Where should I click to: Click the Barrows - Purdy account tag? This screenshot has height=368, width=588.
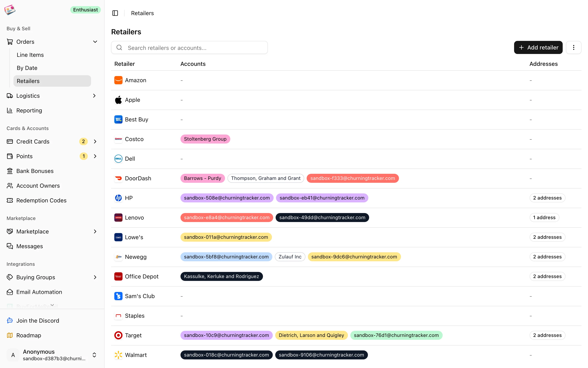[x=202, y=178]
